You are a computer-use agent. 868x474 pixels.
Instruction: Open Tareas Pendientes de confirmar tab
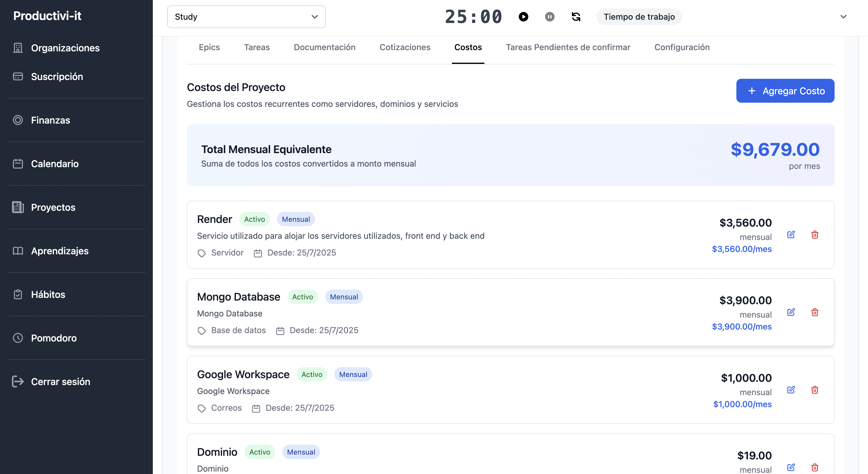[x=568, y=47]
